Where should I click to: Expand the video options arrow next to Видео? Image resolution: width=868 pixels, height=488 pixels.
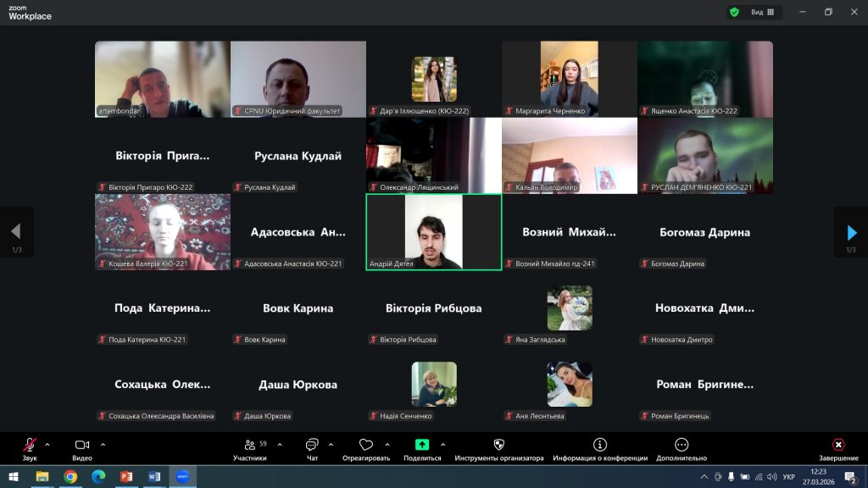[103, 444]
